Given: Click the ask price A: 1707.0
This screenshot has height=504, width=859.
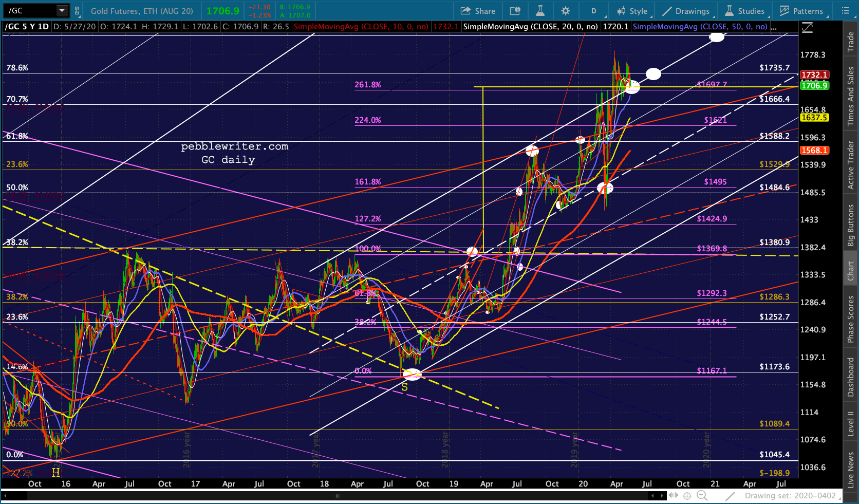Looking at the screenshot, I should (x=295, y=15).
